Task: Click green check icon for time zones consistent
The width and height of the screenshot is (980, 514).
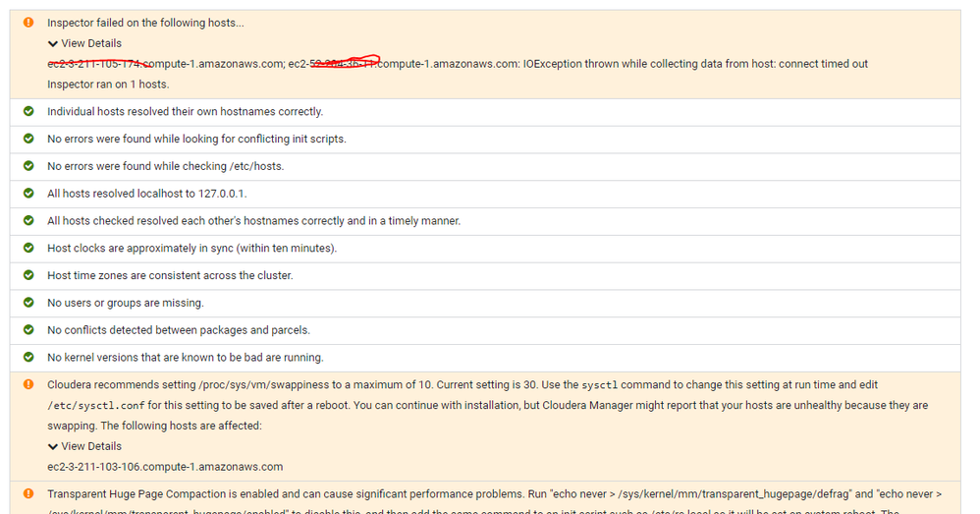Action: click(x=28, y=275)
